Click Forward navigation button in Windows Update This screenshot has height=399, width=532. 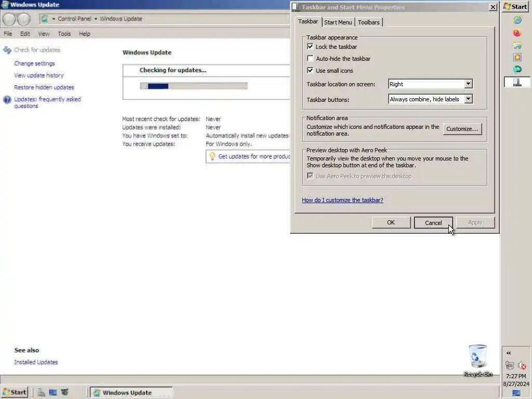[x=24, y=19]
